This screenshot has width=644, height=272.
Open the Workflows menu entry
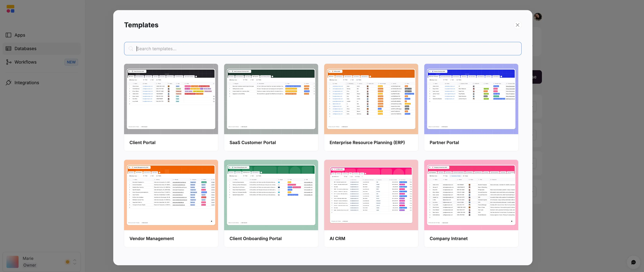[26, 62]
